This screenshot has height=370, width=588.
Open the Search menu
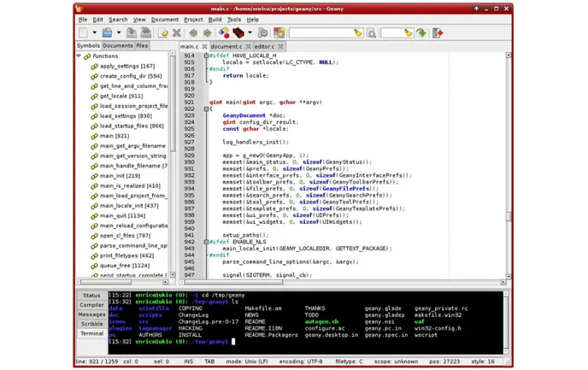118,20
